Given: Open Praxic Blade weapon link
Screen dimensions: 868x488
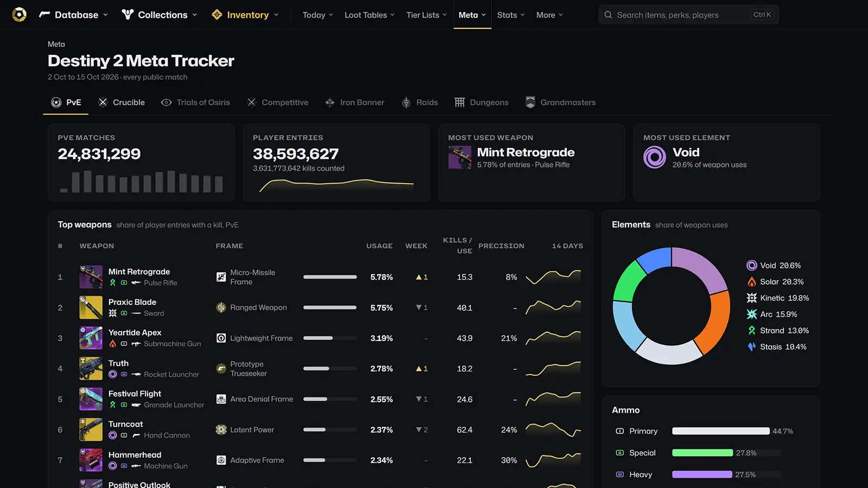Looking at the screenshot, I should (x=132, y=302).
